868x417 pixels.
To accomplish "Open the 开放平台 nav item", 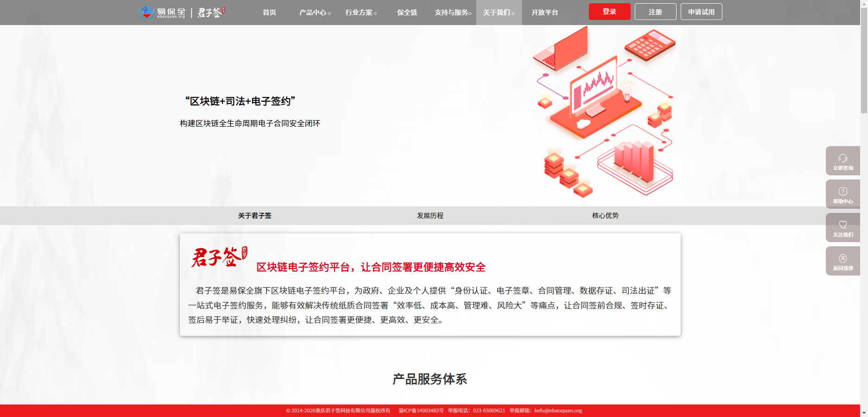I will pos(545,13).
